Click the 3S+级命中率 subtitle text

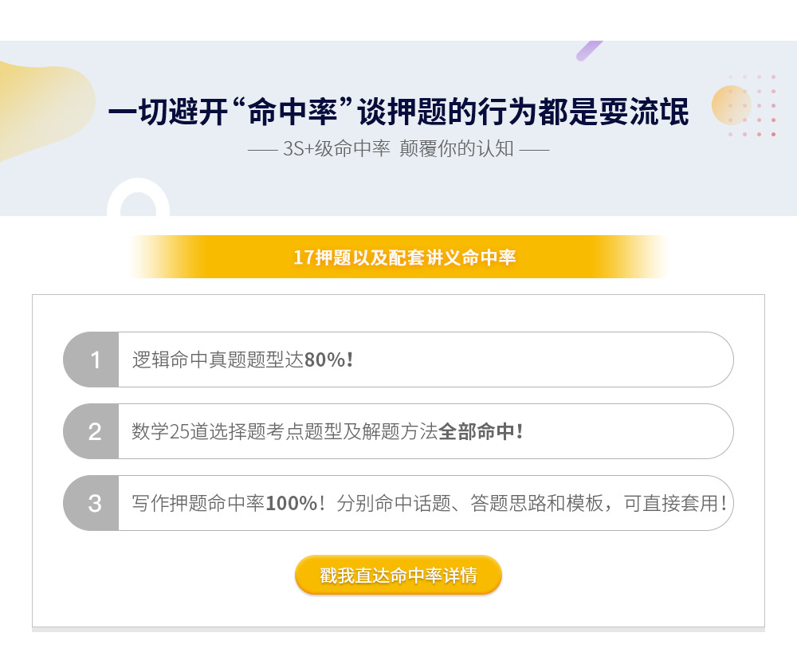pyautogui.click(x=336, y=149)
